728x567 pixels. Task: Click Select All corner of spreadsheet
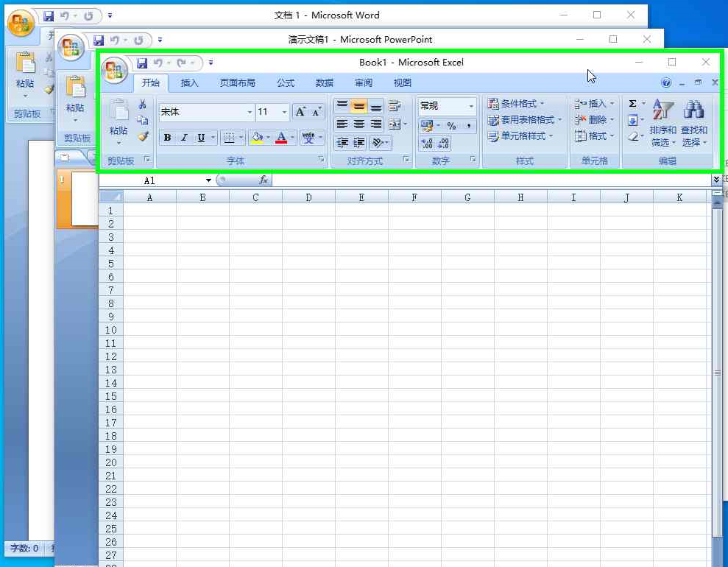[111, 197]
